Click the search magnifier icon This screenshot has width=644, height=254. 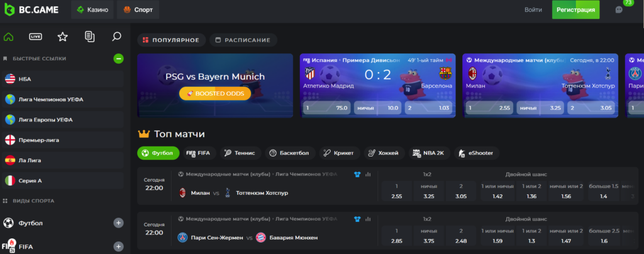coord(116,37)
